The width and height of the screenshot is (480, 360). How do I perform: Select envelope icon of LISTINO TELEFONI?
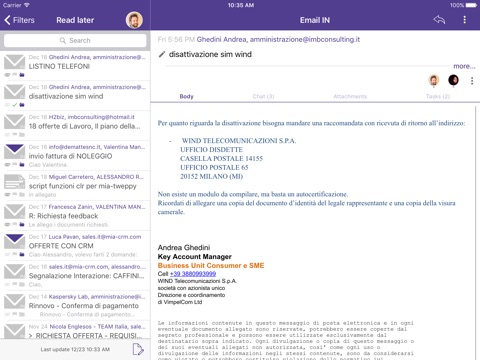[14, 62]
